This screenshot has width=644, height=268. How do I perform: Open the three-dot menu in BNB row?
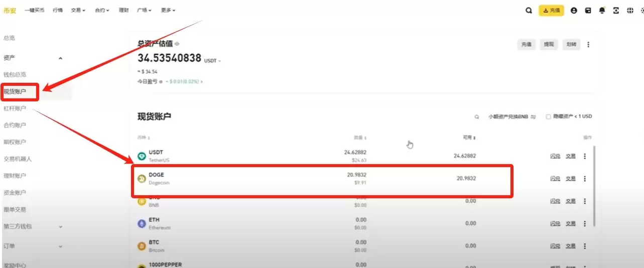pyautogui.click(x=584, y=201)
